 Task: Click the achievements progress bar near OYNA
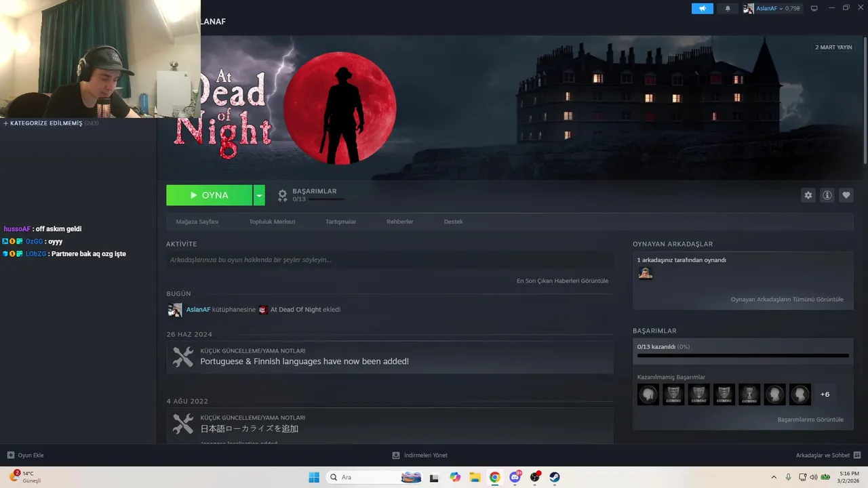click(x=325, y=199)
